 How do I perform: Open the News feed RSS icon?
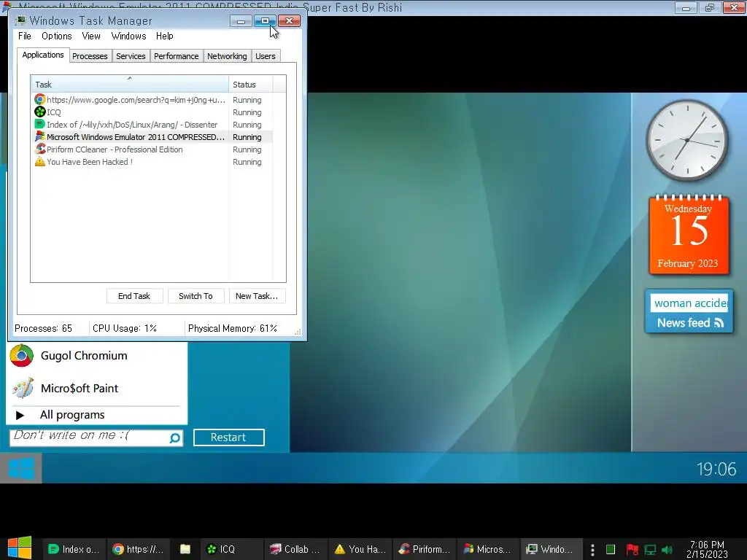tap(719, 323)
